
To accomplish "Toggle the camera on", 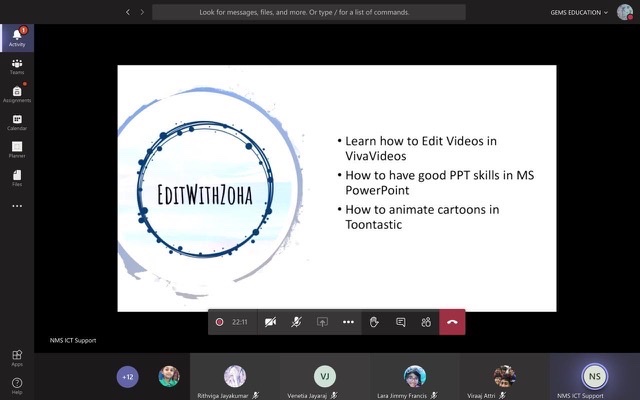I will point(270,322).
